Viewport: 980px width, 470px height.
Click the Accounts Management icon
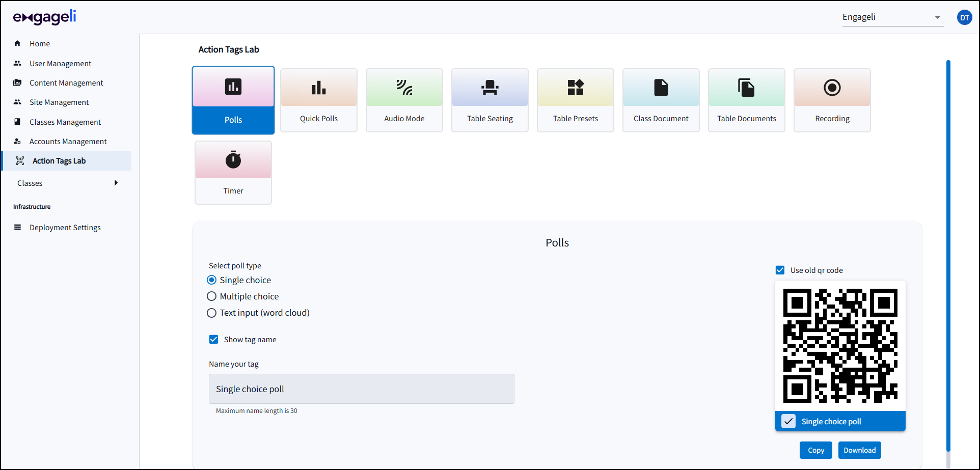click(17, 141)
